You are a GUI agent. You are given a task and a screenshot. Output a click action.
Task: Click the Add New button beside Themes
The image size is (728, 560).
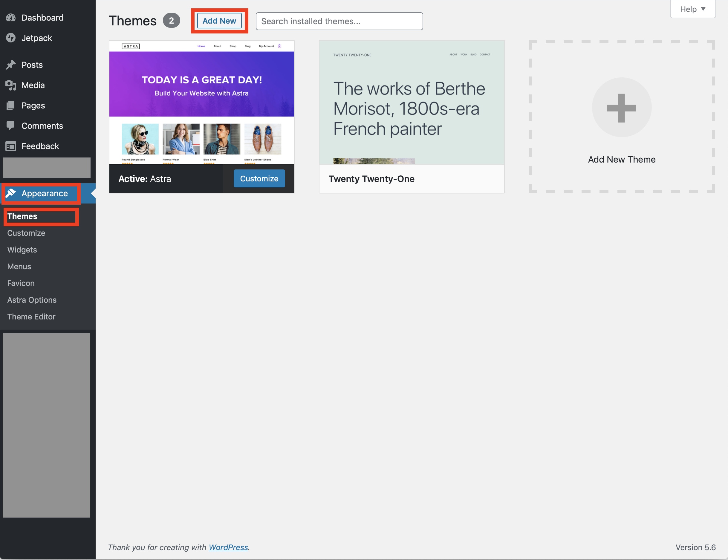point(219,21)
